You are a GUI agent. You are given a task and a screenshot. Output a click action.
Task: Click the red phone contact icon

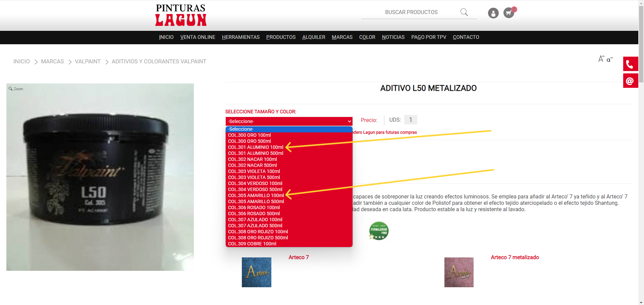630,64
